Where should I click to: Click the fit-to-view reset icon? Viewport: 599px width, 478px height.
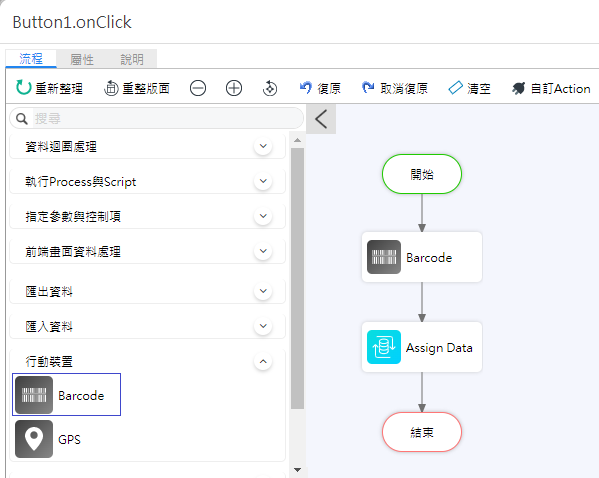tap(270, 88)
